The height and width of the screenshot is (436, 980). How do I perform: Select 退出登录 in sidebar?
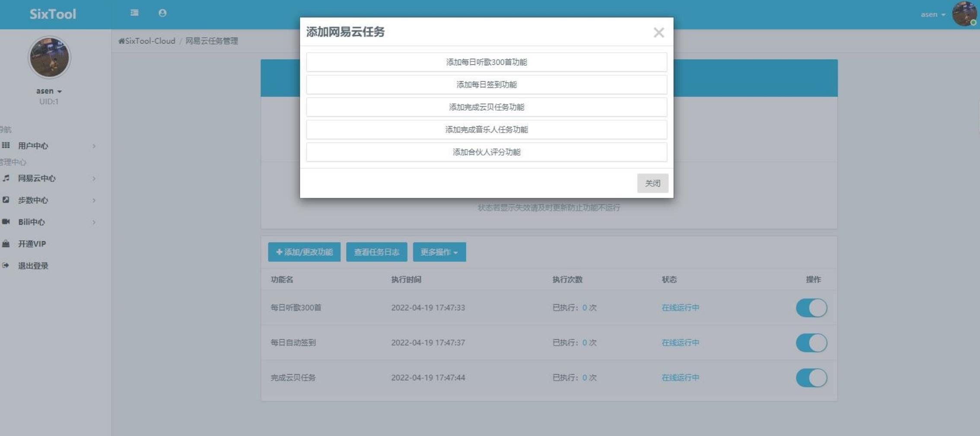tap(33, 266)
